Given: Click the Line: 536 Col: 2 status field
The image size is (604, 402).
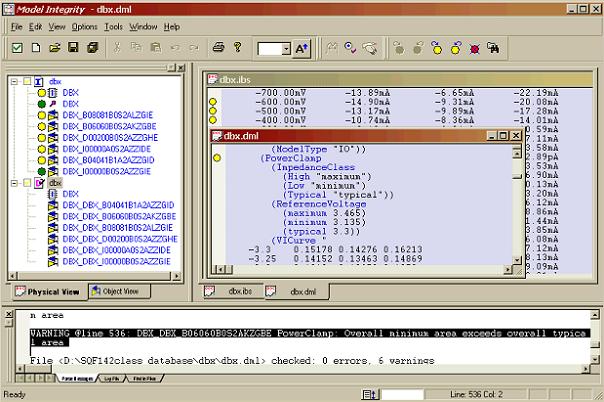Looking at the screenshot, I should 476,395.
